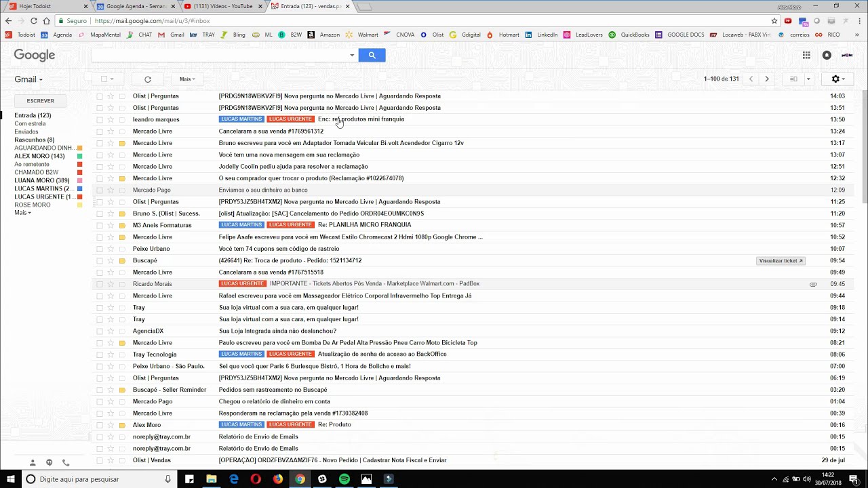Toggle importance marker on Bruno S. email
The width and height of the screenshot is (868, 488).
[122, 213]
